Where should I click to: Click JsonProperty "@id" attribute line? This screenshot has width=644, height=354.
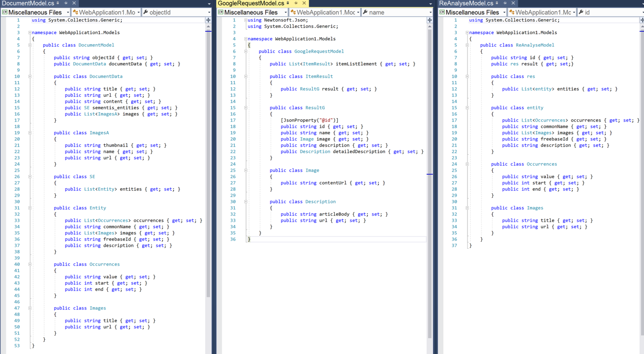click(x=309, y=120)
